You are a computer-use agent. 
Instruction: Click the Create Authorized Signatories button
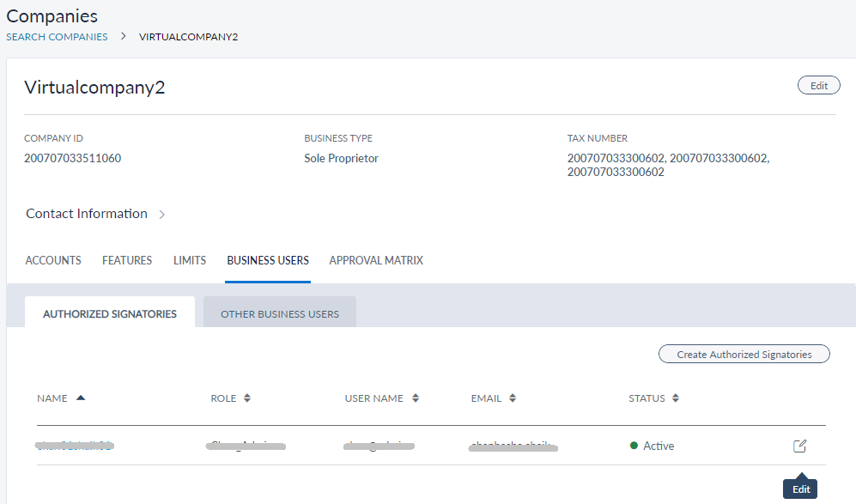point(744,354)
